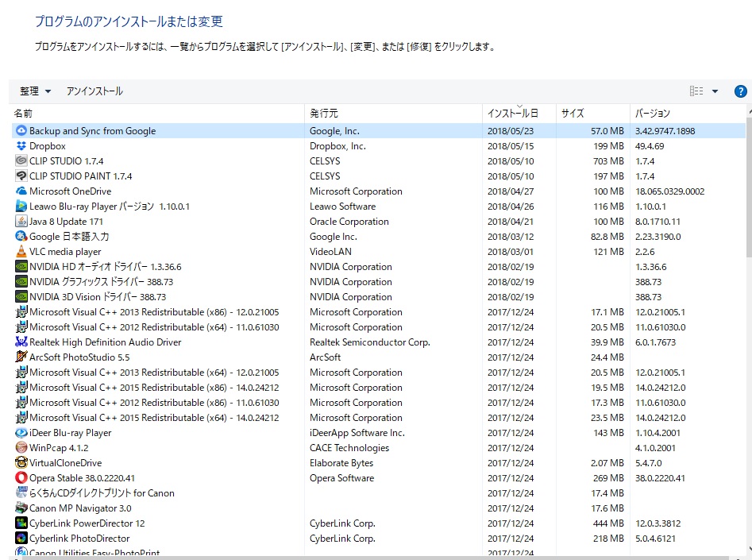
Task: Sort list by サイズ column header
Action: [x=573, y=114]
